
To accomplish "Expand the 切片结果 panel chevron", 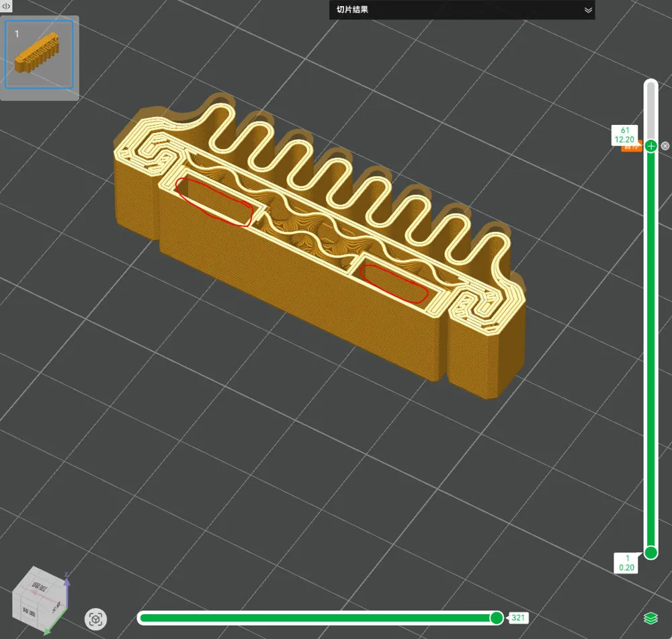I will [588, 10].
